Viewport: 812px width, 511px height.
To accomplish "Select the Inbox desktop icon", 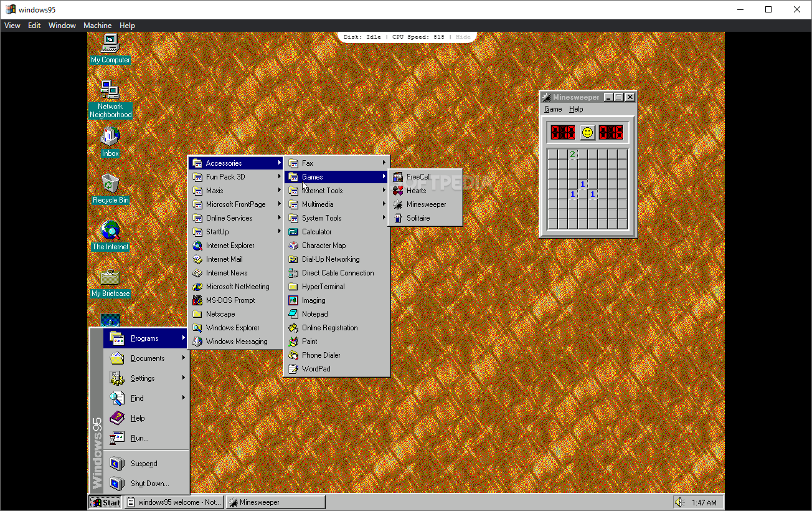I will tap(110, 141).
